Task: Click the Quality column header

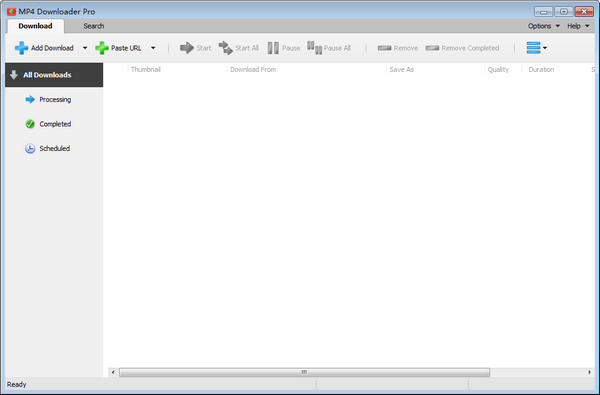Action: click(x=498, y=69)
